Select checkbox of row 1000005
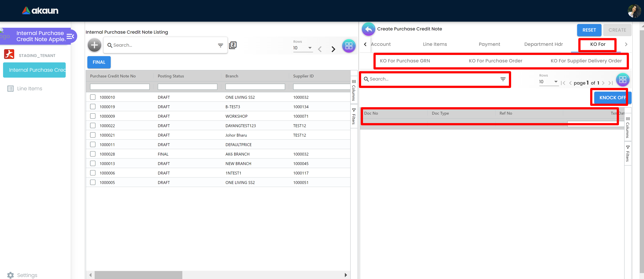Screen dimensions: 644x279 pyautogui.click(x=93, y=182)
